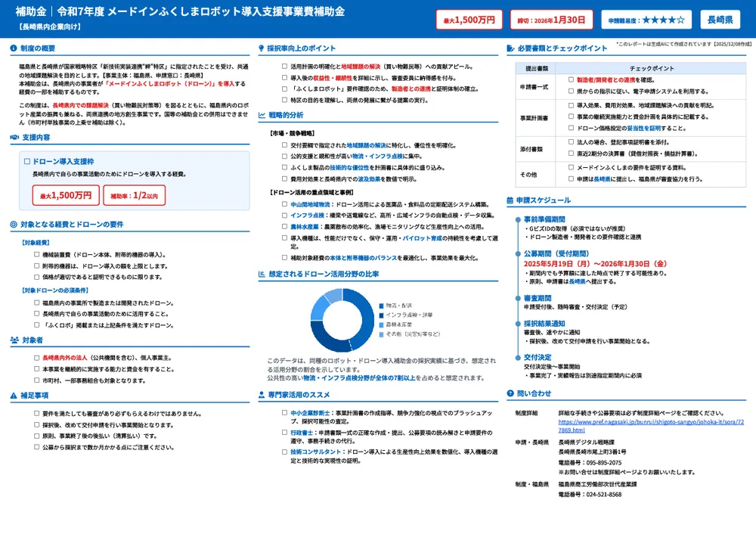Click the question mark icon next to 問い合わせ

pos(511,393)
